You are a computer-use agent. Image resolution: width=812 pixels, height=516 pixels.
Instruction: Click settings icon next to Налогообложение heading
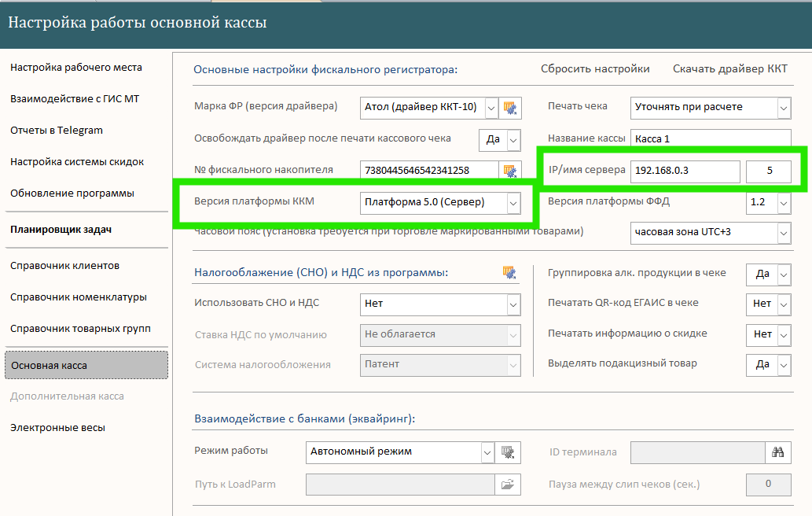tap(509, 272)
